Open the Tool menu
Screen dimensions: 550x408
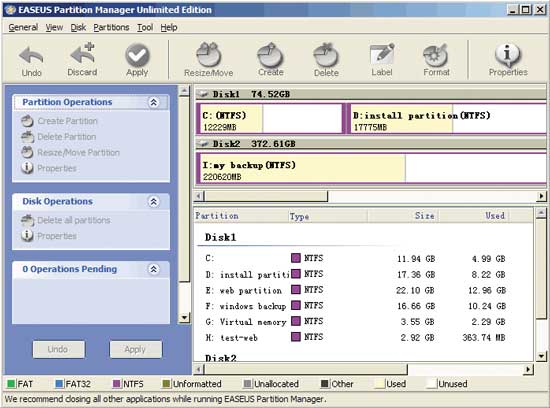pyautogui.click(x=145, y=27)
